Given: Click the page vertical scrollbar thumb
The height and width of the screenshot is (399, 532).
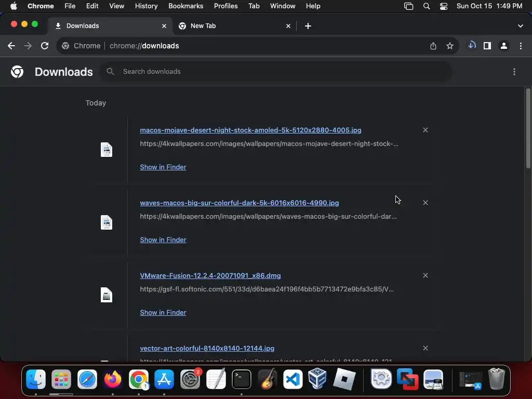Looking at the screenshot, I should coord(528,128).
